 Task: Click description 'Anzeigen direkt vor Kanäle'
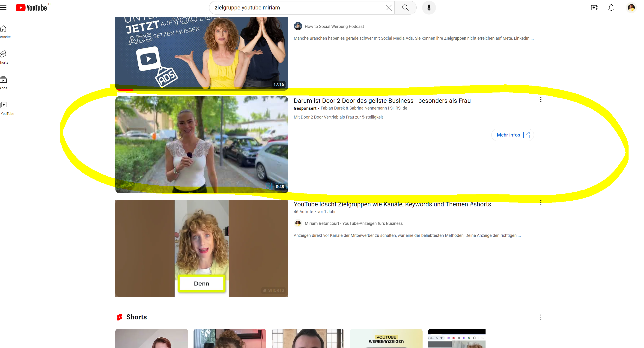(407, 235)
